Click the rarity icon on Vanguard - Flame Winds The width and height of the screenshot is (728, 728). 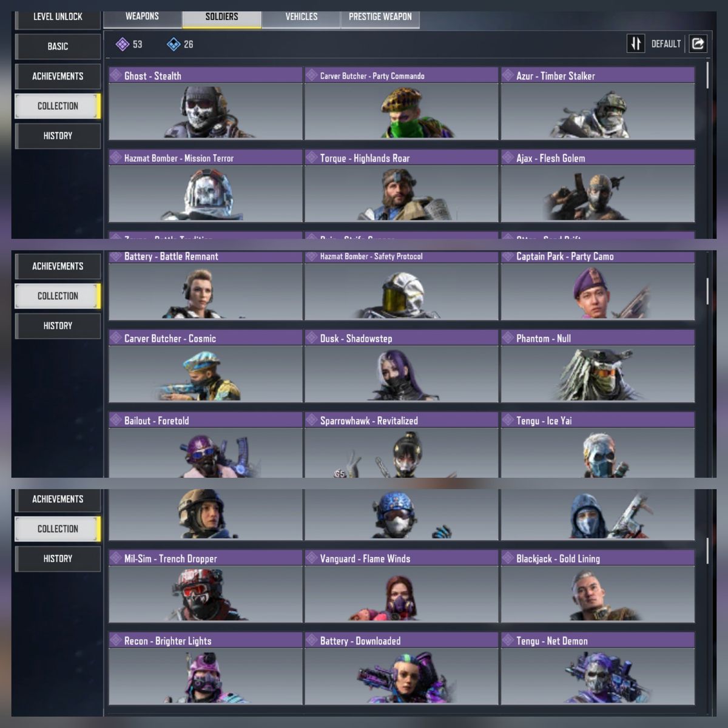coord(312,558)
